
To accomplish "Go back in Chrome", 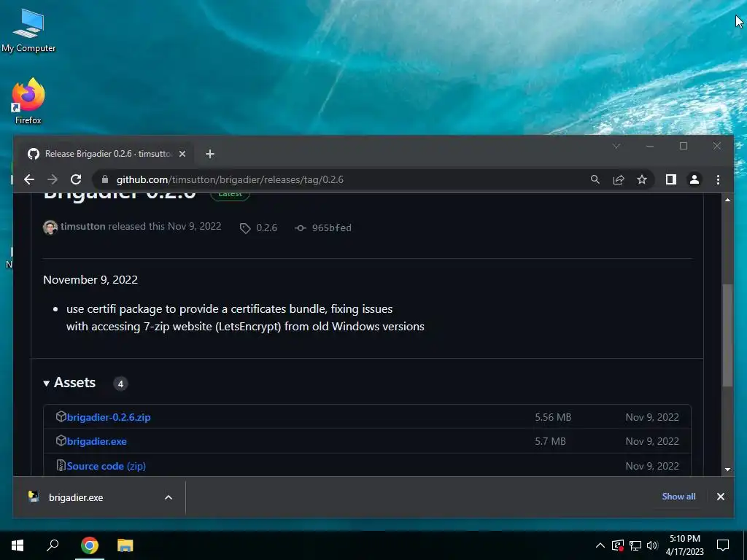I will pos(29,179).
